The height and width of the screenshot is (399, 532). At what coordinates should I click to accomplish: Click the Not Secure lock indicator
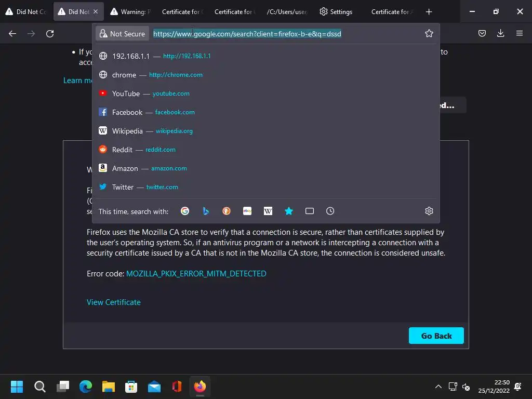[122, 34]
